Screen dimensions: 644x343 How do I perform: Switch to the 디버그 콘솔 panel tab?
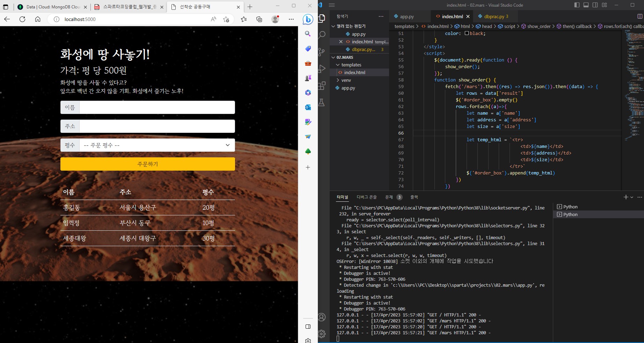click(x=367, y=197)
